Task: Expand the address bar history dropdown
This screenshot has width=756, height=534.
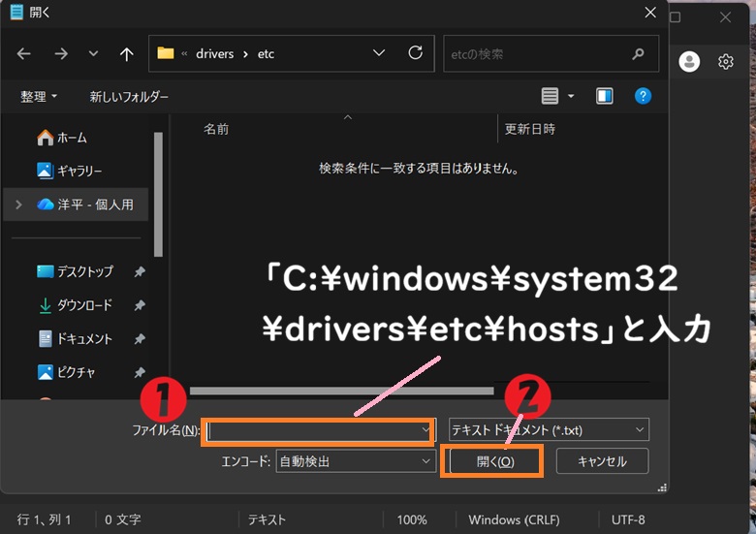Action: tap(379, 53)
